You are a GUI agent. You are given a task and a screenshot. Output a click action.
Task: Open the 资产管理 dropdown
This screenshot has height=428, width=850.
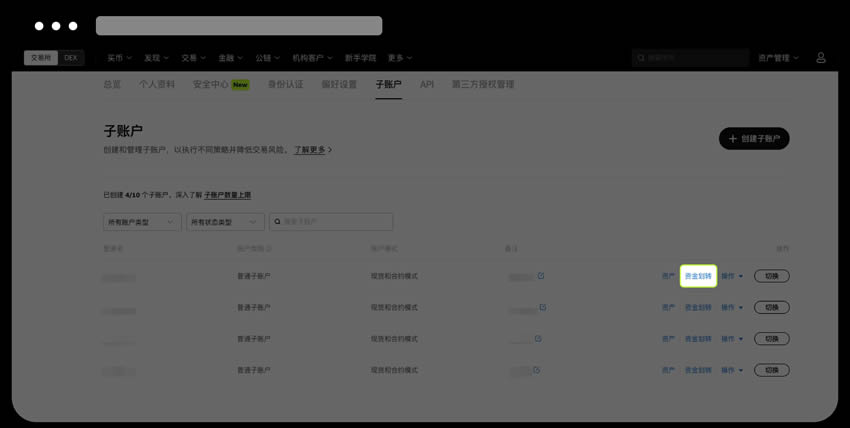[x=778, y=58]
